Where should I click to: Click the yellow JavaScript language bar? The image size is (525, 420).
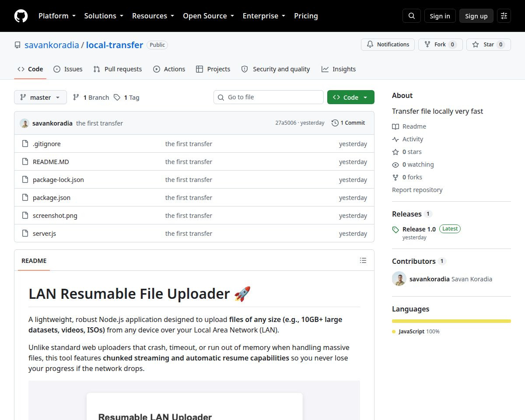tap(451, 321)
